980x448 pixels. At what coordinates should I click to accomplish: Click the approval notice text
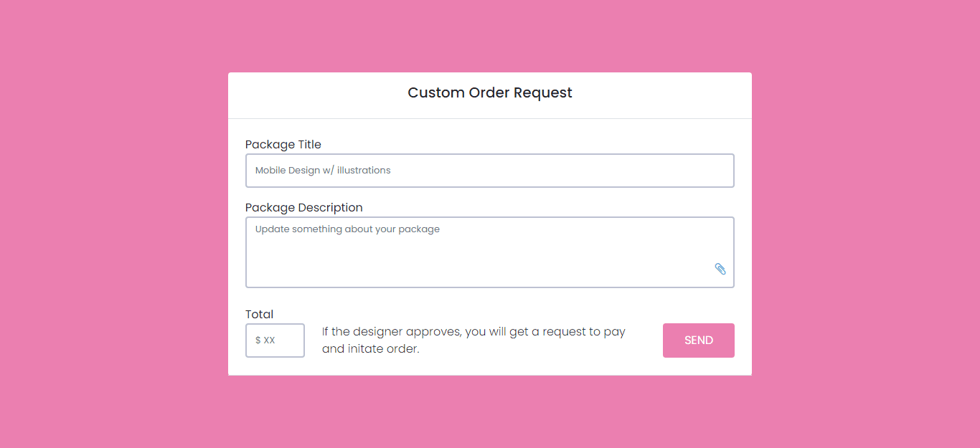coord(473,340)
